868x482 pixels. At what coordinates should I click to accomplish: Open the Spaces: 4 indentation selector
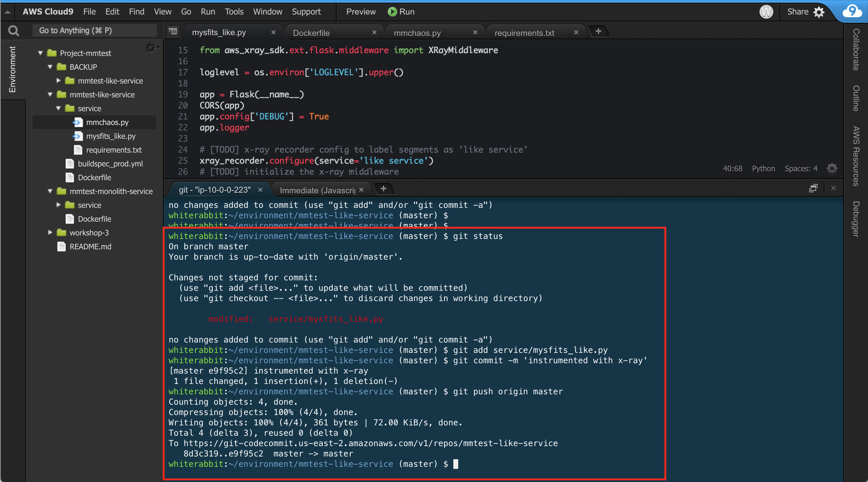tap(801, 168)
